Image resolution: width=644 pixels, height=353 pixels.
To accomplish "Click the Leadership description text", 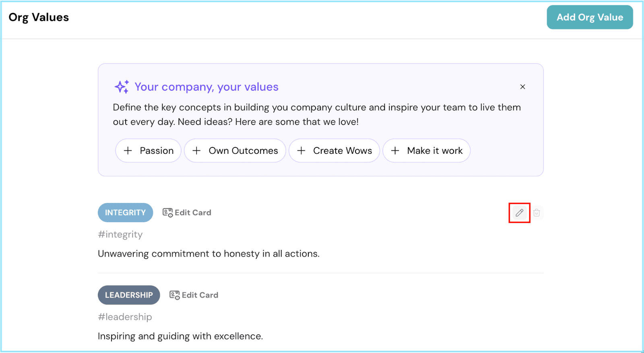I will pos(180,336).
